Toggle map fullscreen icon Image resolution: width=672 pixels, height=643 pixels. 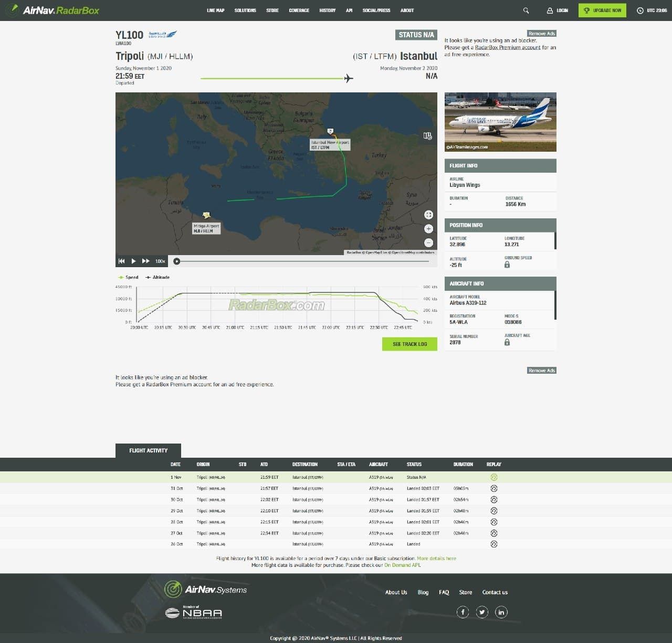[428, 215]
